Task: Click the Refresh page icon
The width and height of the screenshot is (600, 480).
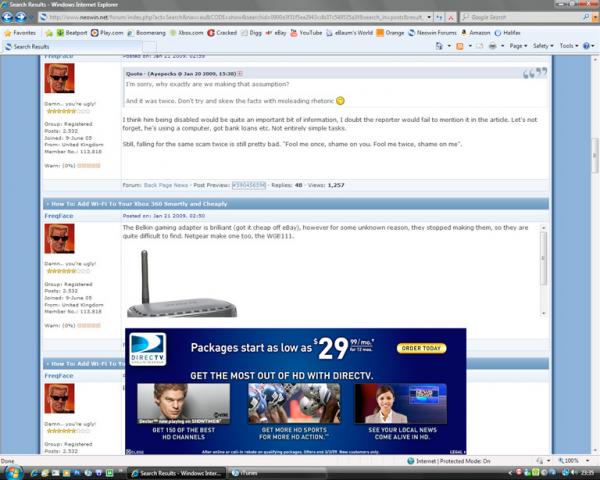Action: (x=439, y=17)
